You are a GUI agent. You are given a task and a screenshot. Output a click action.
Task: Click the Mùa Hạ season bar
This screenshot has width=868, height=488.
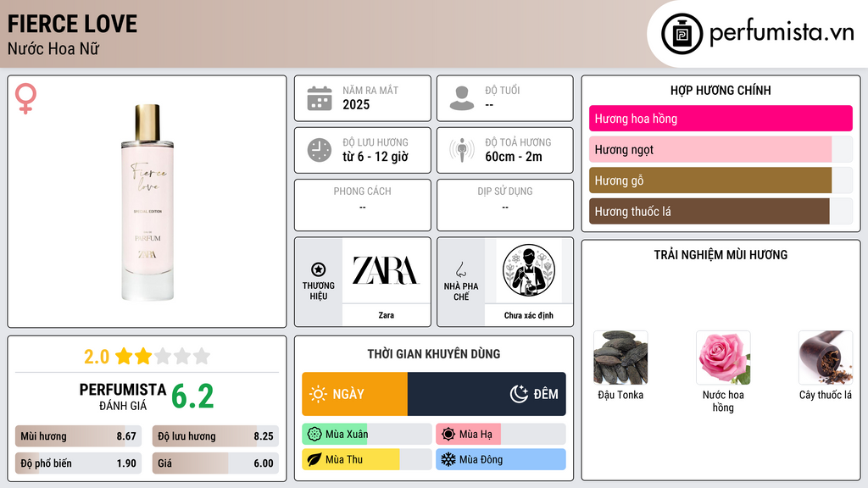(x=501, y=435)
